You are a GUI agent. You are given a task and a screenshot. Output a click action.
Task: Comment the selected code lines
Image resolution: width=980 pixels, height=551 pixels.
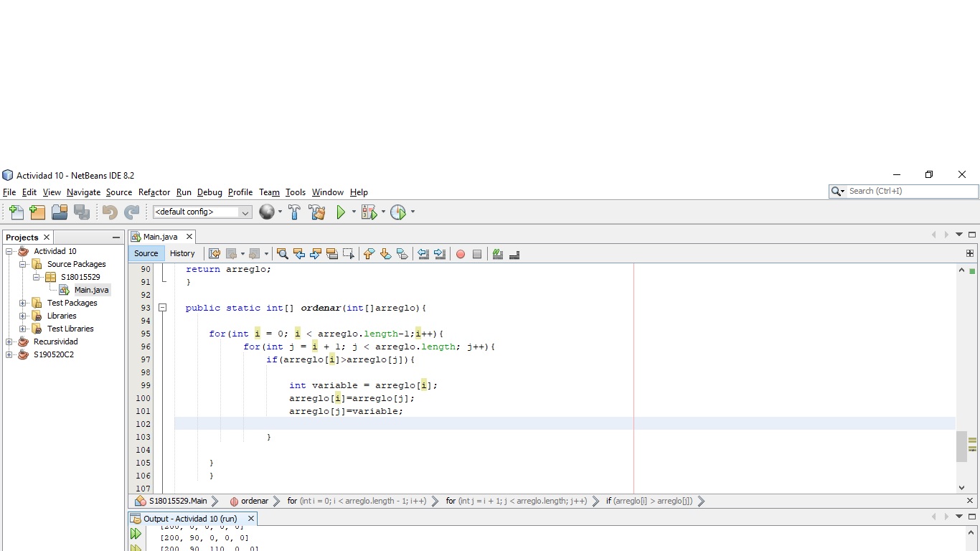click(x=498, y=253)
